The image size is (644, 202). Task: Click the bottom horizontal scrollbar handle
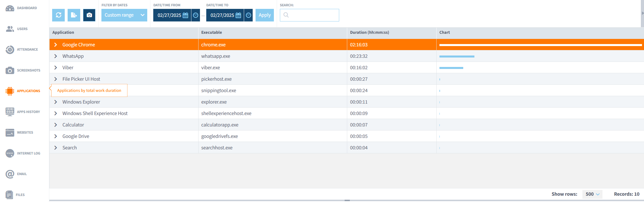point(347,200)
